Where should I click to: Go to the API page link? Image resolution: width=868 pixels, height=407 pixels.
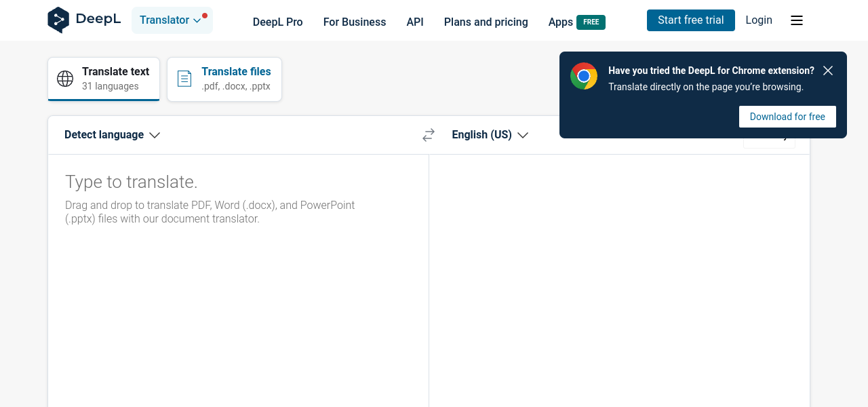coord(415,22)
